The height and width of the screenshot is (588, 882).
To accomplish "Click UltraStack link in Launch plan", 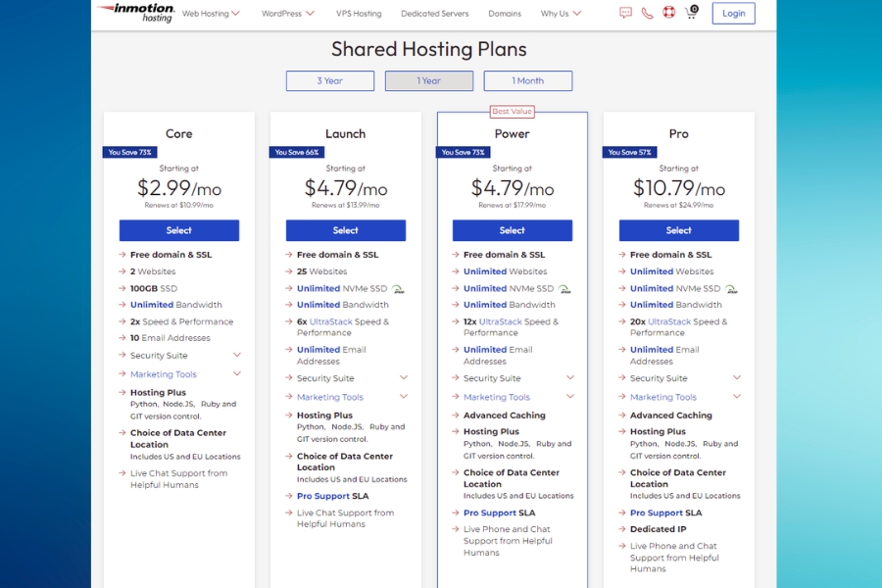I will pyautogui.click(x=331, y=321).
